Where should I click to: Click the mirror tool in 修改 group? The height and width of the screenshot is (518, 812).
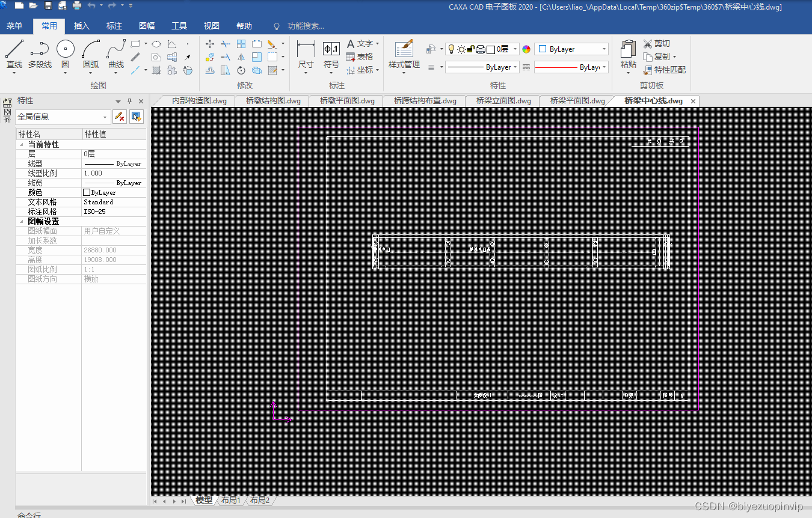241,57
